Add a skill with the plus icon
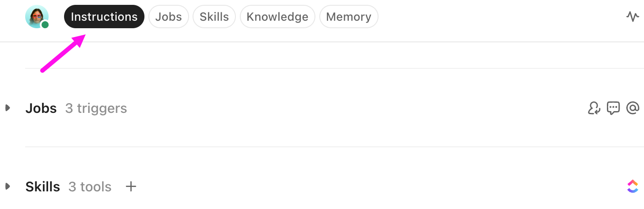 tap(131, 187)
